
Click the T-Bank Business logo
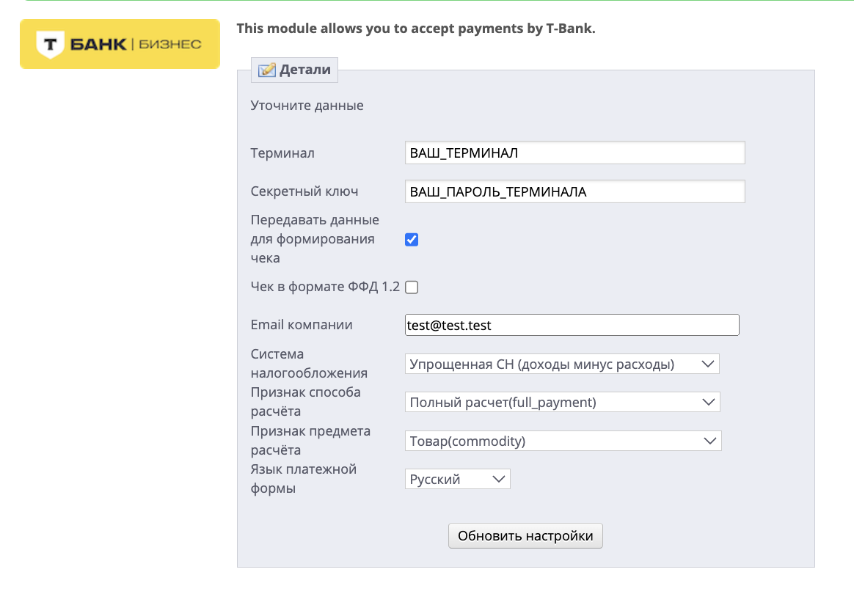[120, 44]
